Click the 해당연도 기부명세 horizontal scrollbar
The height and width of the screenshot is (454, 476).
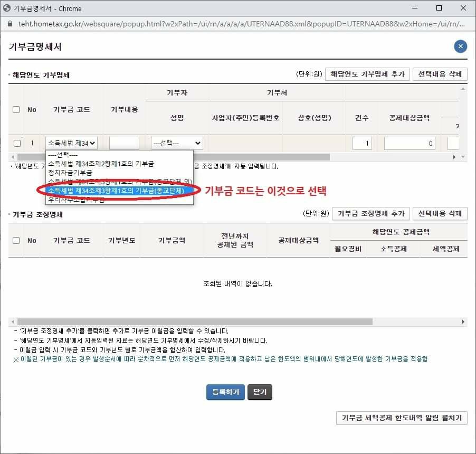click(x=173, y=157)
